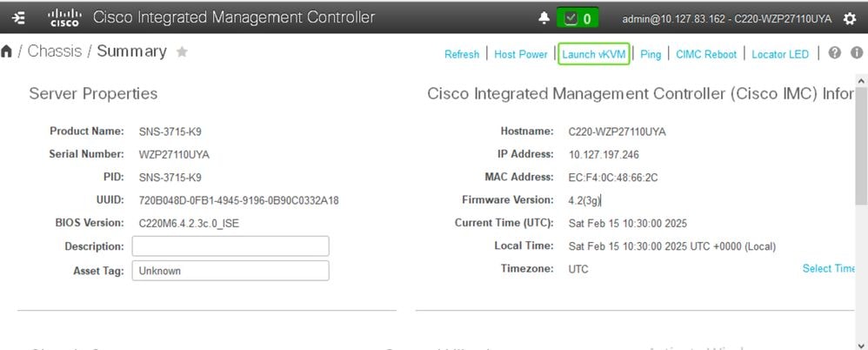Select CIMC Reboot

706,54
